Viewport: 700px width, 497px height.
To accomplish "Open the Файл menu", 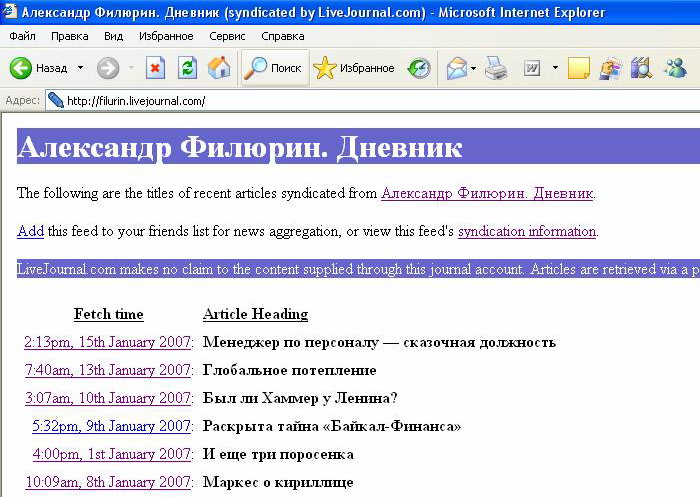I will 22,36.
